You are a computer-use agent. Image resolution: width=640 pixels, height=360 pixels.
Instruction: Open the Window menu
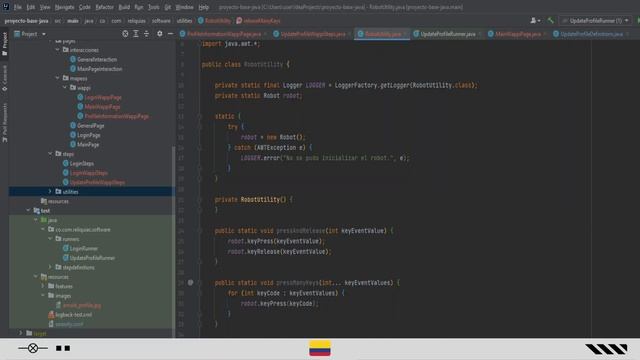(184, 7)
